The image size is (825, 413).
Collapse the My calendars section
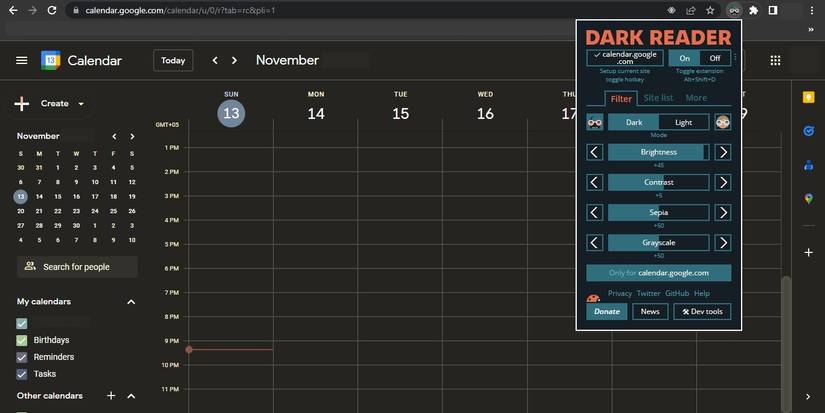click(131, 301)
